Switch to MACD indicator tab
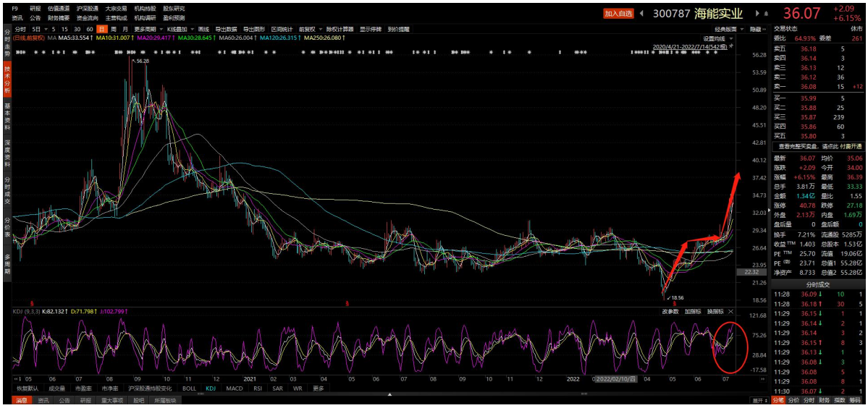Image resolution: width=868 pixels, height=408 pixels. click(x=235, y=388)
